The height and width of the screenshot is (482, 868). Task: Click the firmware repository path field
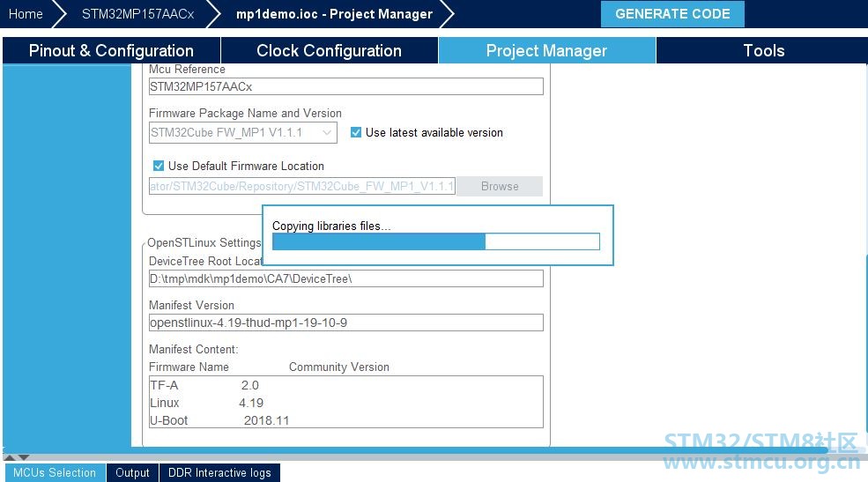coord(302,186)
